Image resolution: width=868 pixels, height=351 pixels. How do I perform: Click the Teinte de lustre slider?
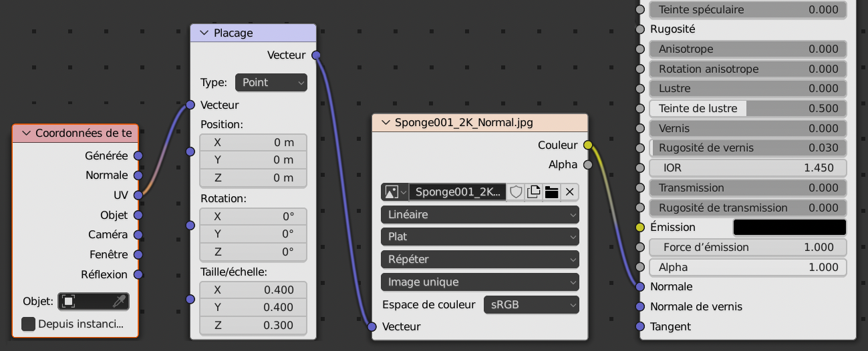[x=748, y=109]
